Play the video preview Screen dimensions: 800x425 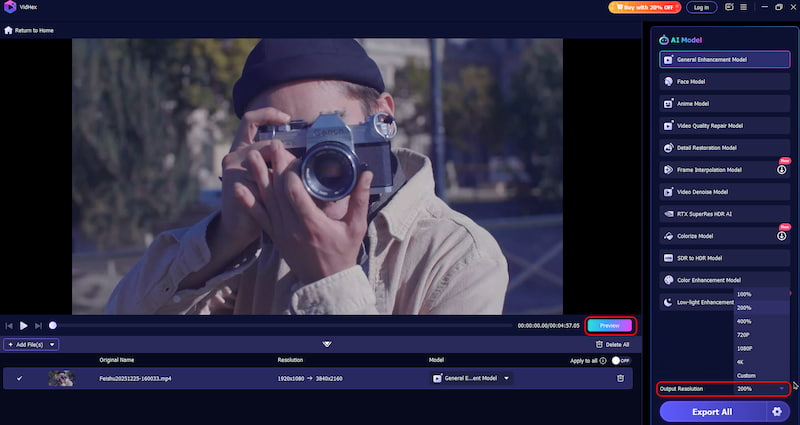pyautogui.click(x=24, y=325)
